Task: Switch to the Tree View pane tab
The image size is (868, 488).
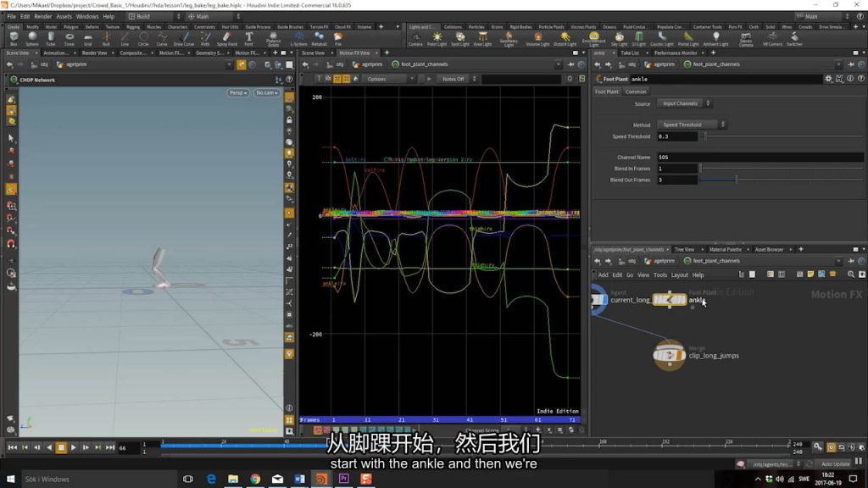Action: [x=684, y=250]
